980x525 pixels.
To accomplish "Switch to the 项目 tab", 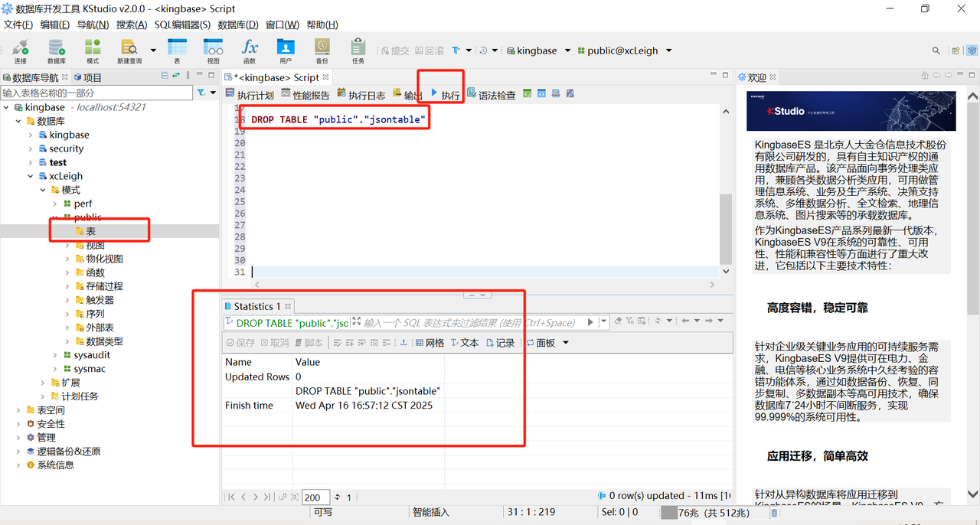I will point(88,77).
